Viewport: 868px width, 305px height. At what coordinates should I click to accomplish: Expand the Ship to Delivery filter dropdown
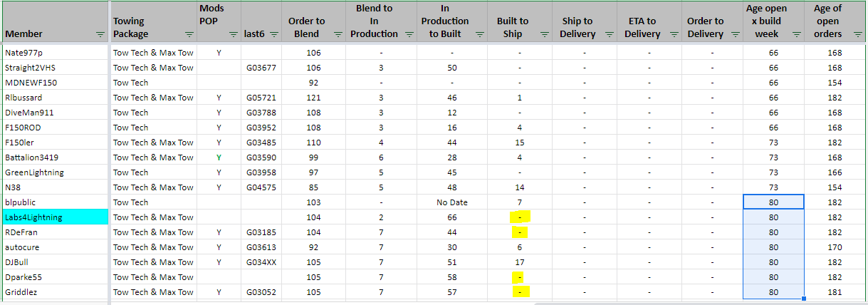click(609, 34)
